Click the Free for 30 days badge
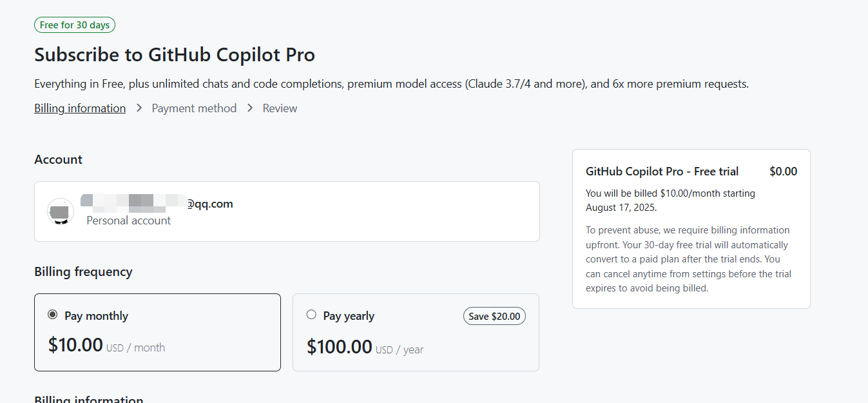Image resolution: width=868 pixels, height=403 pixels. [x=75, y=25]
